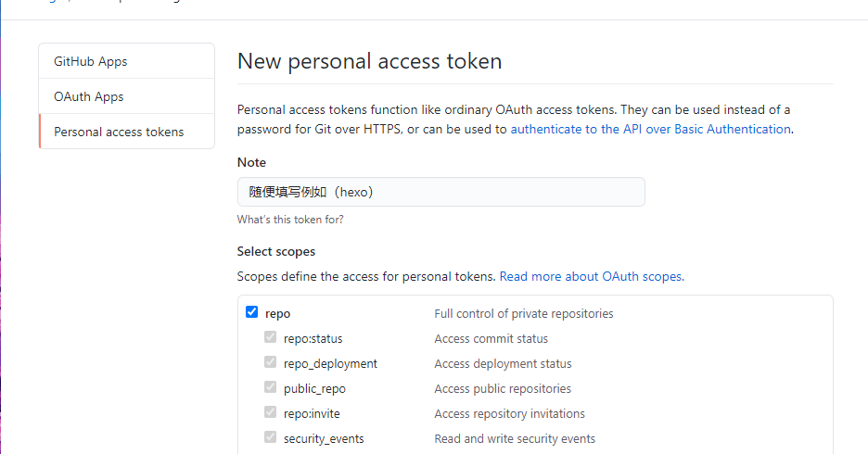Screen dimensions: 868x454
Task: Click the "What's this token for?" hint
Action: click(x=290, y=220)
